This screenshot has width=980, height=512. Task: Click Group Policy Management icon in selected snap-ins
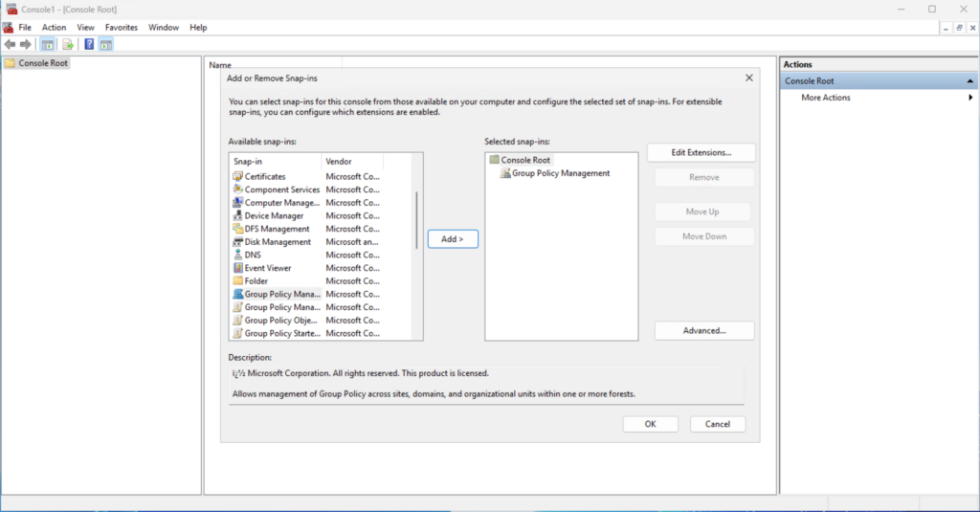point(505,173)
